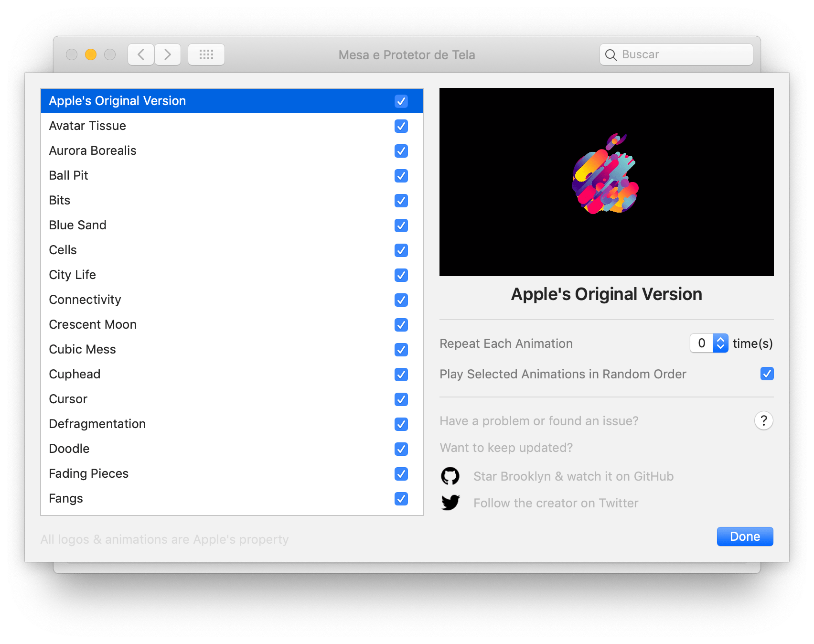Select the City Life row
This screenshot has width=814, height=644.
(232, 275)
